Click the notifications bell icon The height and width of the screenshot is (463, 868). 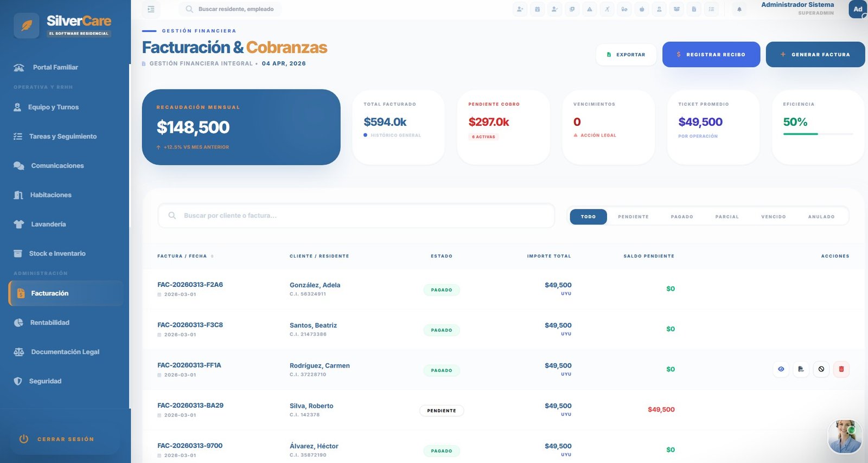pos(739,9)
